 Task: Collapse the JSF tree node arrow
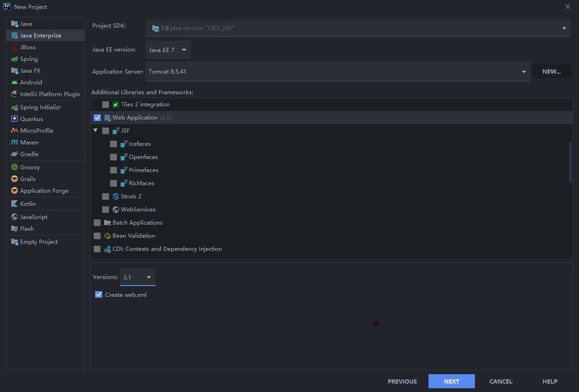[96, 130]
